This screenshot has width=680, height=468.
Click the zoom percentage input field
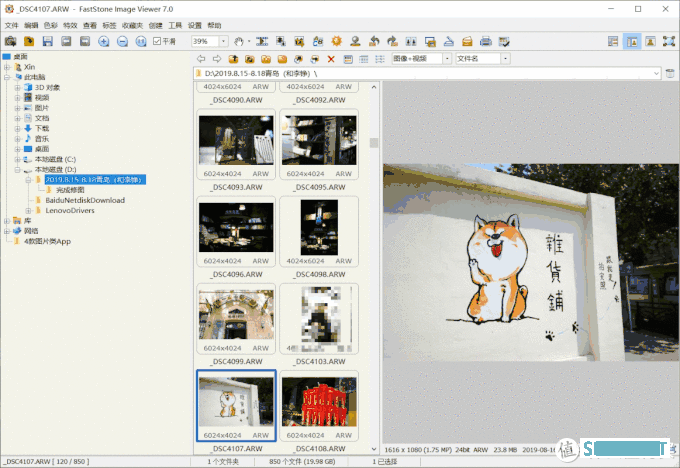[x=205, y=41]
